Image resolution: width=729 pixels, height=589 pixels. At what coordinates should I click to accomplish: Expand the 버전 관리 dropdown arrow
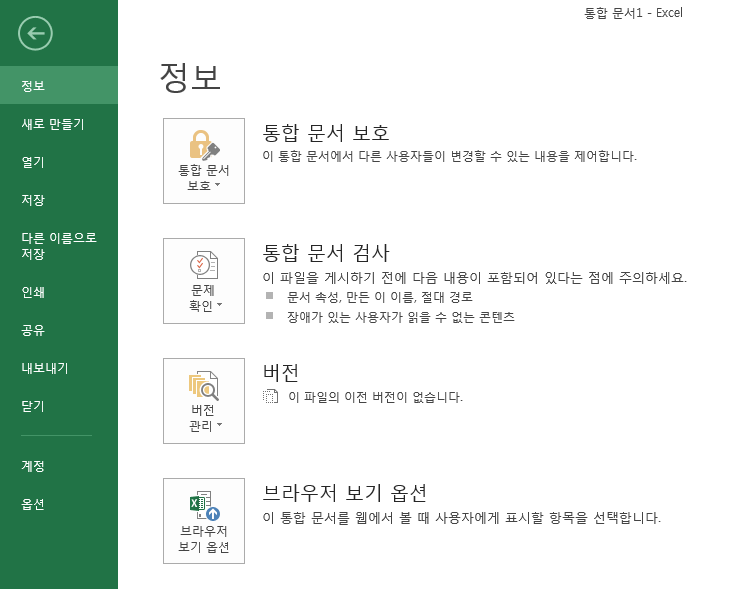(x=219, y=425)
